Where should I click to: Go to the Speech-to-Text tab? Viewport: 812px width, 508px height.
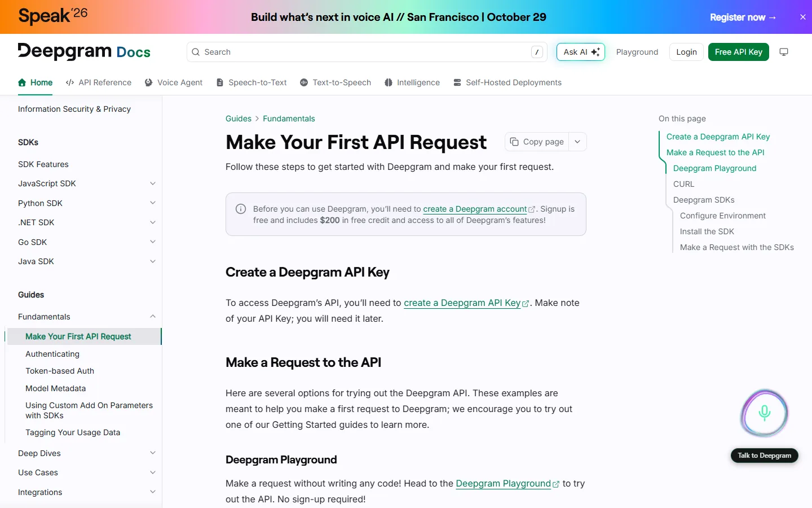251,82
